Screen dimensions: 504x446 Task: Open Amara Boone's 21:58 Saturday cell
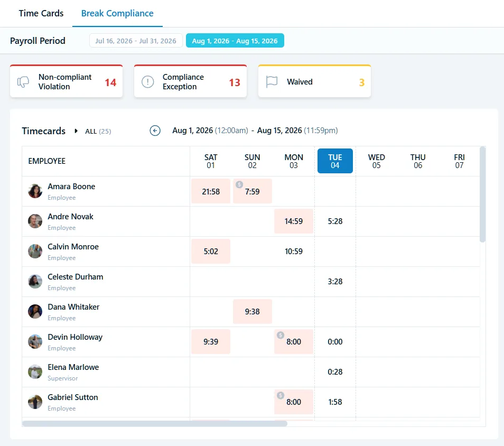[x=211, y=191]
